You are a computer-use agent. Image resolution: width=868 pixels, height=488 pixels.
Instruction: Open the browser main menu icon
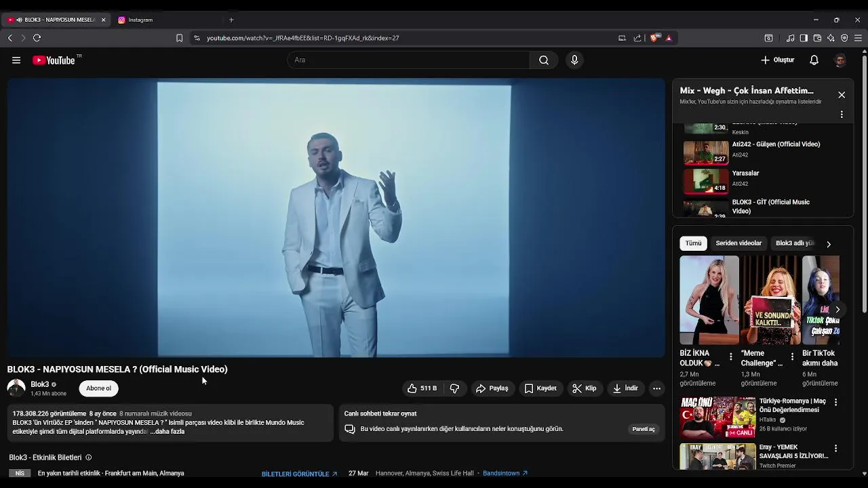[858, 38]
